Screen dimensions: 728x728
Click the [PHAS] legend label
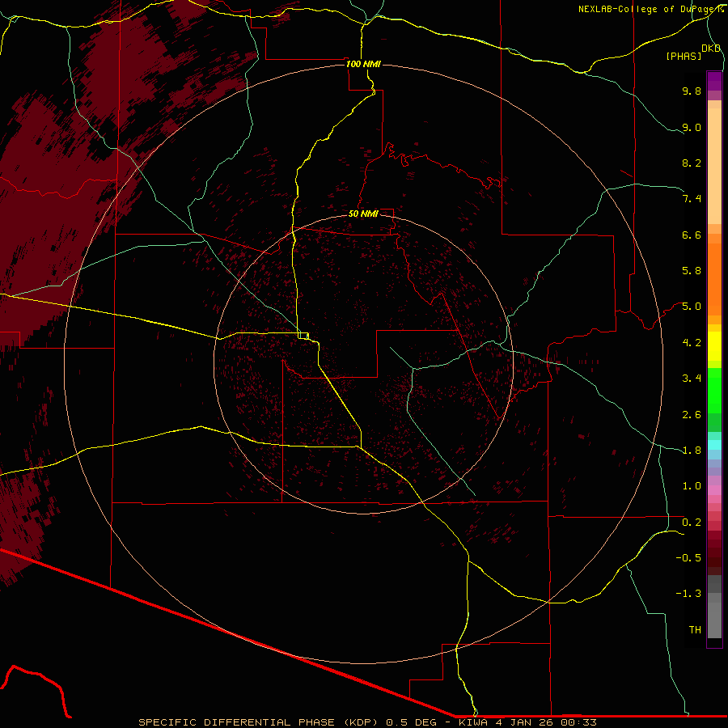point(684,57)
